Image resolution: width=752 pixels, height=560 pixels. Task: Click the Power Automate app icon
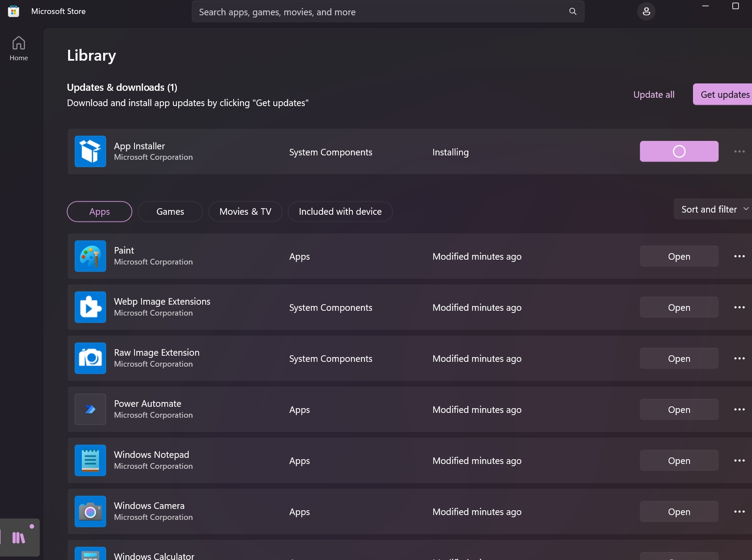[90, 409]
